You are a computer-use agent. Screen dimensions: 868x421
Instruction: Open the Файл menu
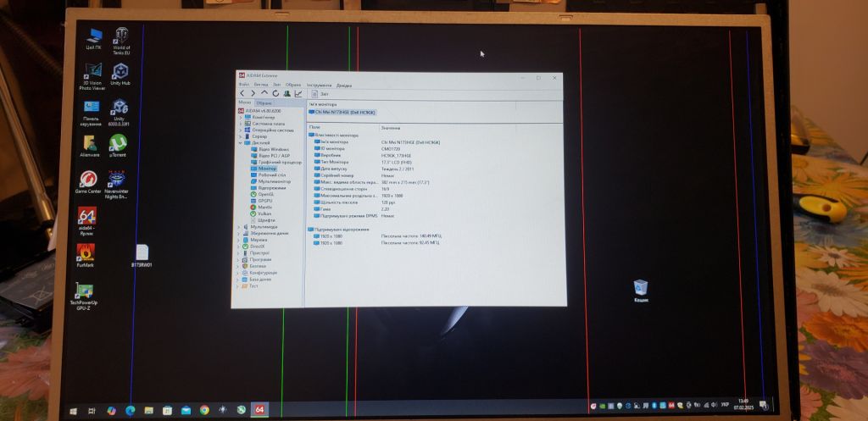point(243,85)
